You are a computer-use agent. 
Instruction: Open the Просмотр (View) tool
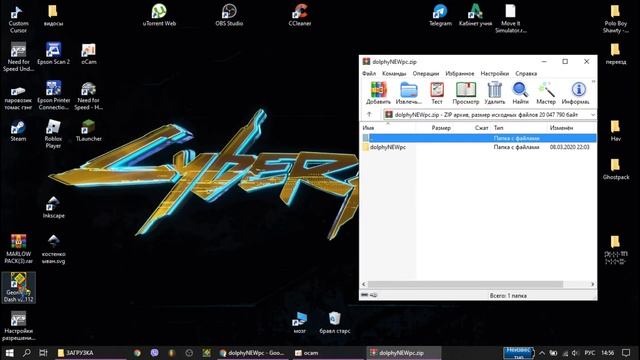click(466, 93)
